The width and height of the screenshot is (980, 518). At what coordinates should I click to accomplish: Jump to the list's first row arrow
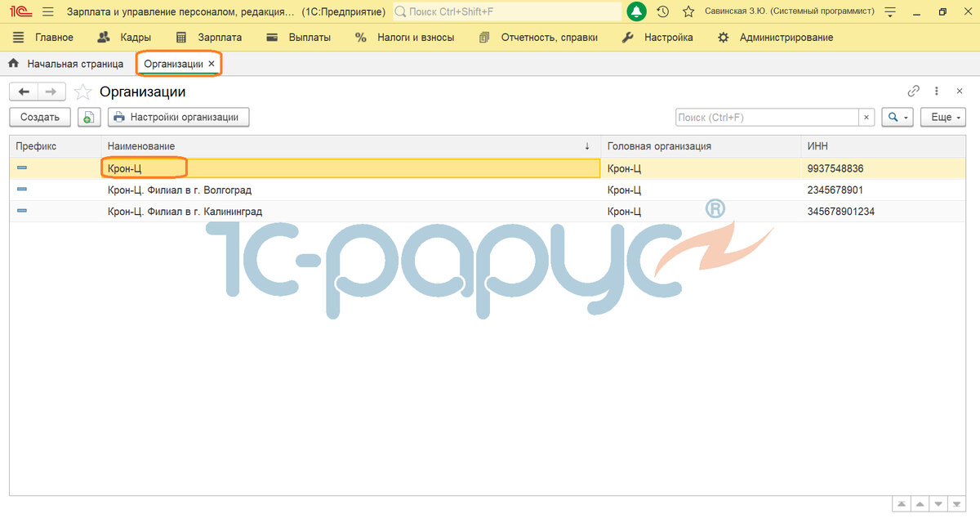tap(902, 504)
